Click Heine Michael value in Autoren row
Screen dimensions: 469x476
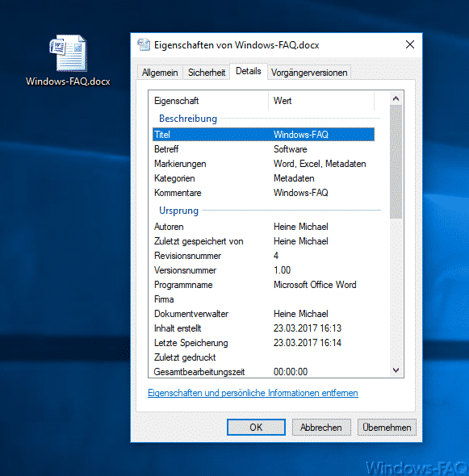[301, 227]
